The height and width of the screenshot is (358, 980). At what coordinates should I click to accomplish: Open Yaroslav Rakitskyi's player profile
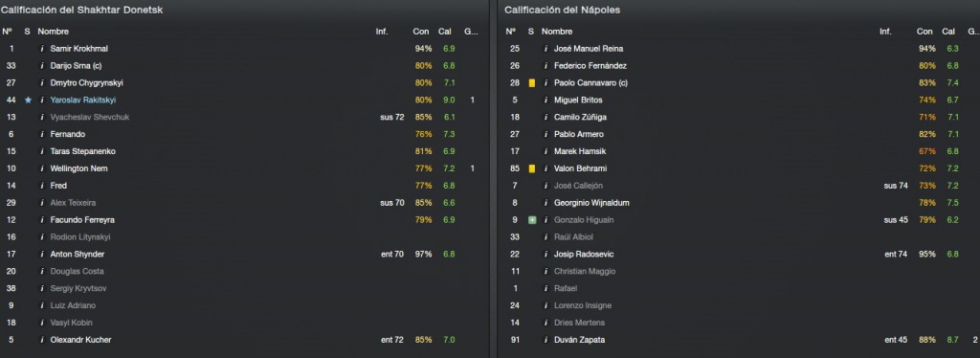pos(83,100)
